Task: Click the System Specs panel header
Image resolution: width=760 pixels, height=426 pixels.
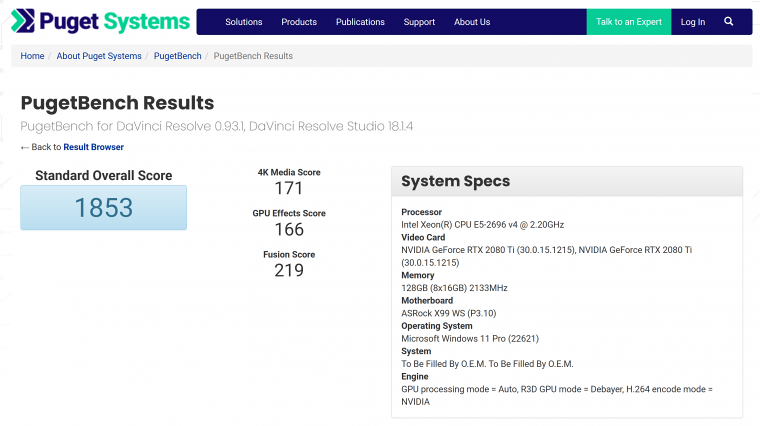Action: (x=567, y=181)
